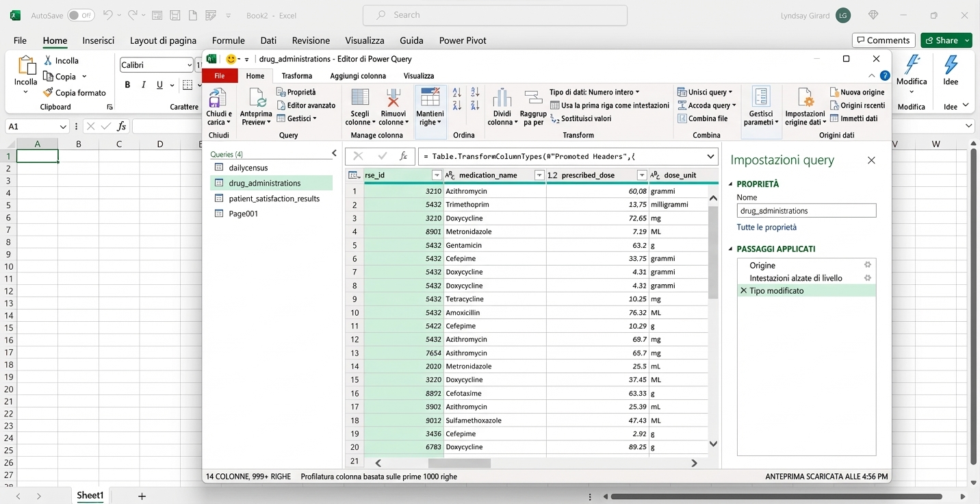Open the Aggiungi colonna tab
Screen dimensions: 980x504
(x=358, y=75)
